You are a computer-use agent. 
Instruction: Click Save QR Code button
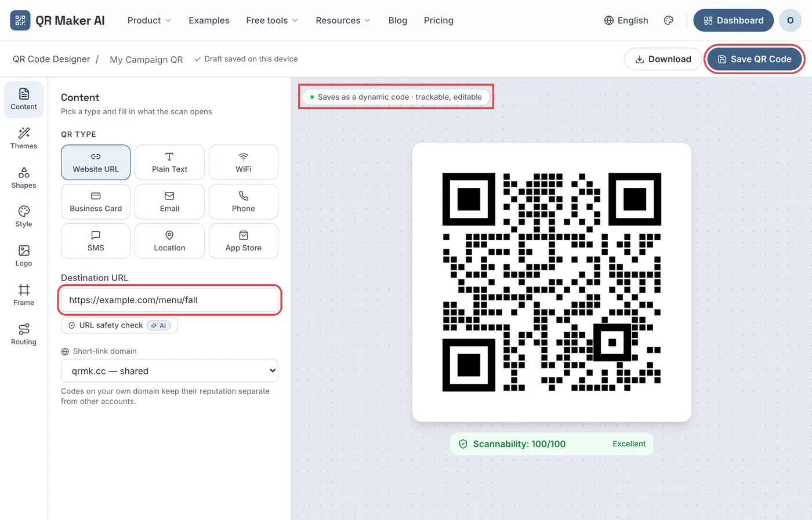[x=754, y=59]
